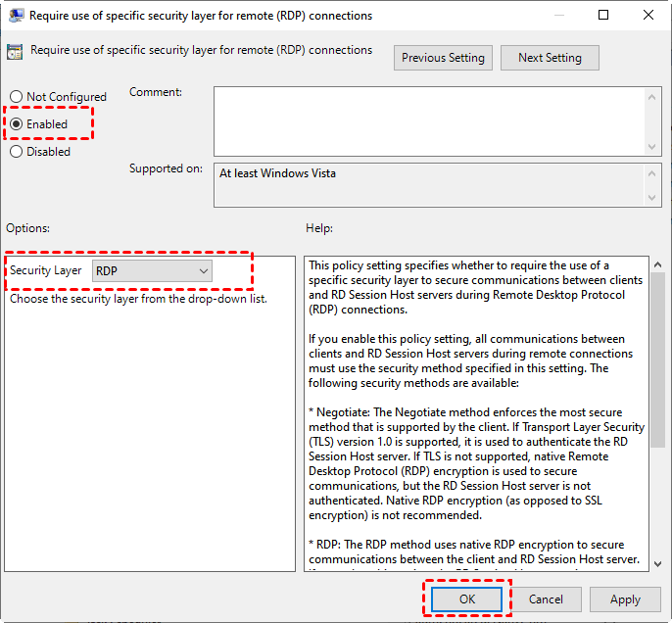Image resolution: width=672 pixels, height=623 pixels.
Task: Click the Supported on scroll down arrow
Action: click(x=654, y=199)
